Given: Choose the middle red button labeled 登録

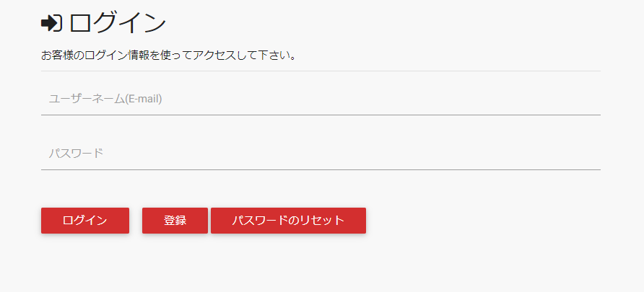Looking at the screenshot, I should pyautogui.click(x=175, y=221).
